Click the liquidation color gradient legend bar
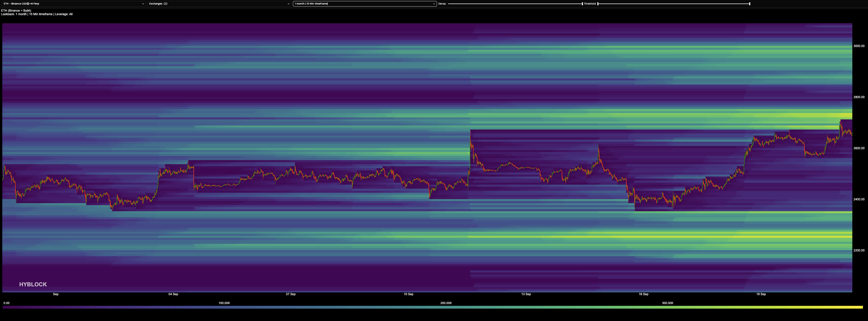 pos(433,307)
